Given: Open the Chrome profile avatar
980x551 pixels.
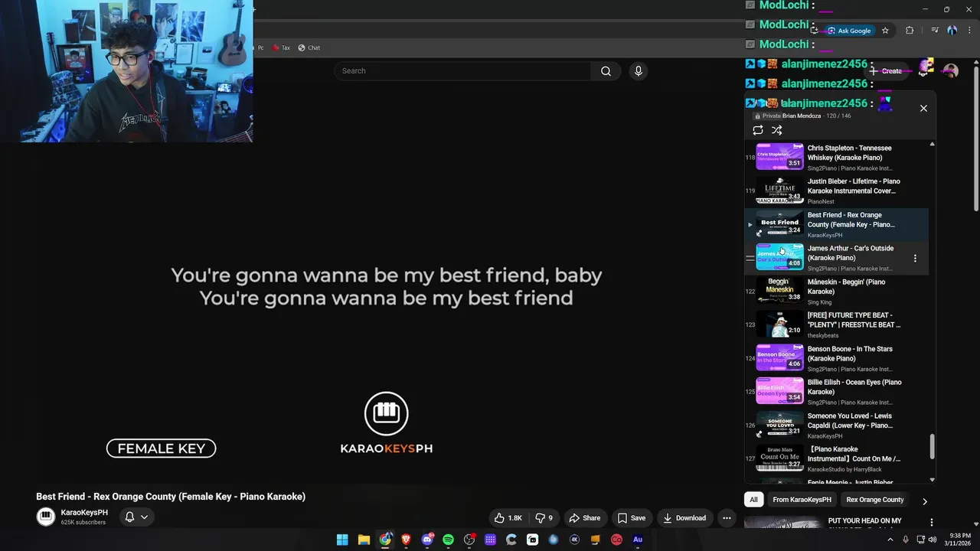Looking at the screenshot, I should [952, 31].
